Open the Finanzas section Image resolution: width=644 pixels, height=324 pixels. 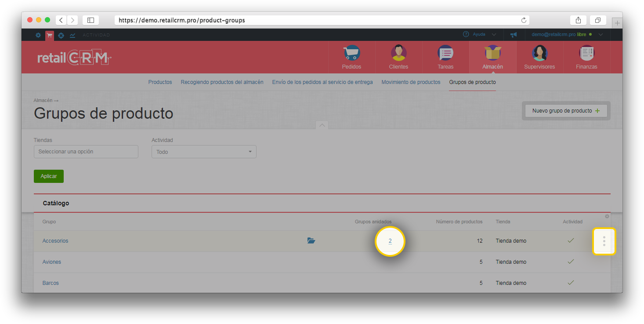[586, 57]
